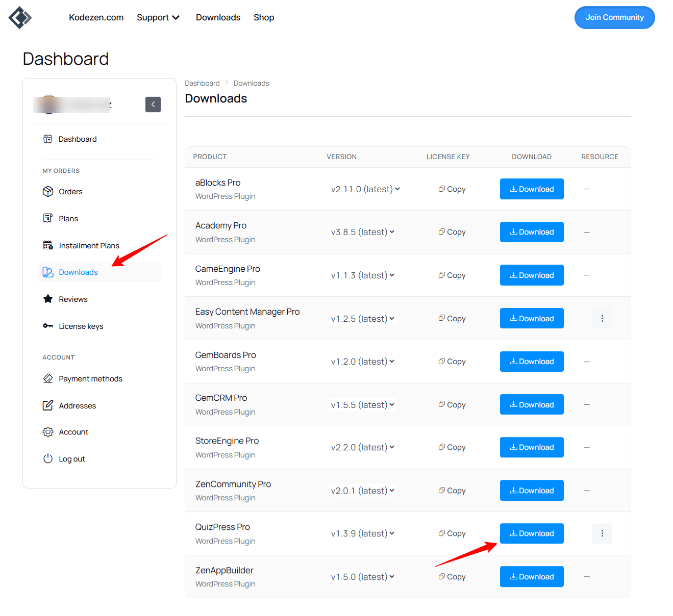673x616 pixels.
Task: Open version dropdown v1.3.9 for QuizPress Pro
Action: [363, 533]
